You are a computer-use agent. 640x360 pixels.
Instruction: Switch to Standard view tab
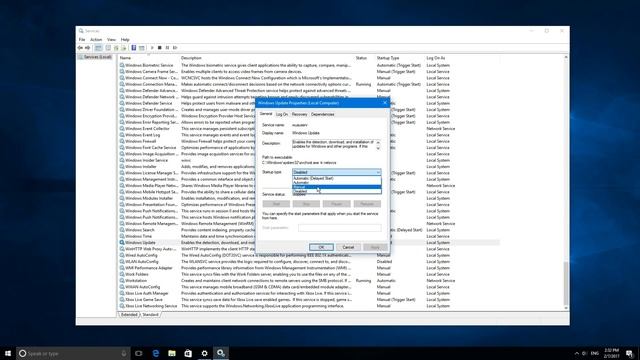(x=150, y=315)
